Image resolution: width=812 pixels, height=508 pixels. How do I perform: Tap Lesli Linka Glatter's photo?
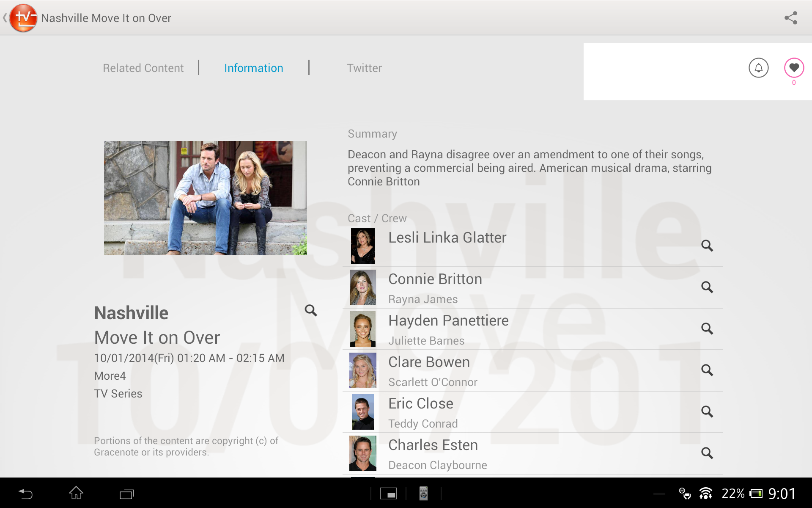point(363,246)
